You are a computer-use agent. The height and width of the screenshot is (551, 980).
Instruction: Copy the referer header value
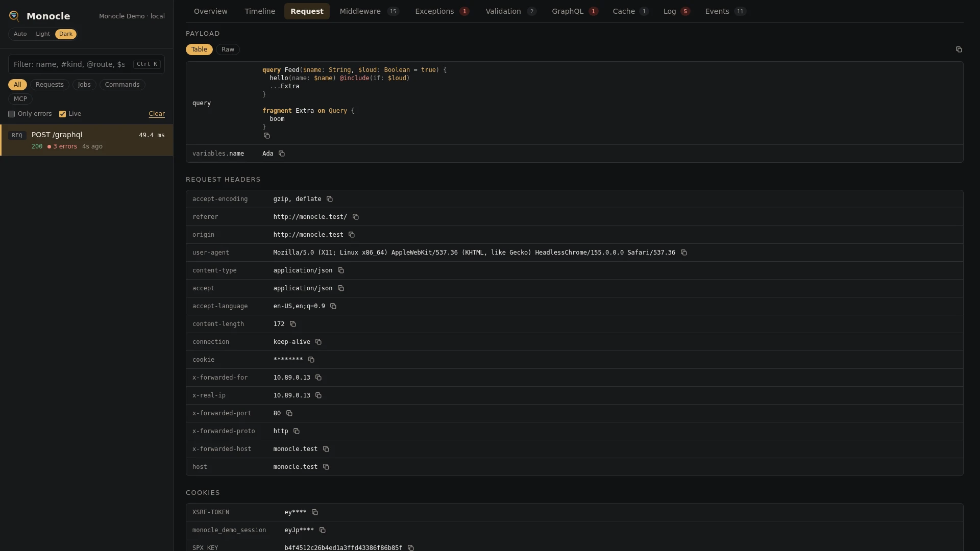356,217
